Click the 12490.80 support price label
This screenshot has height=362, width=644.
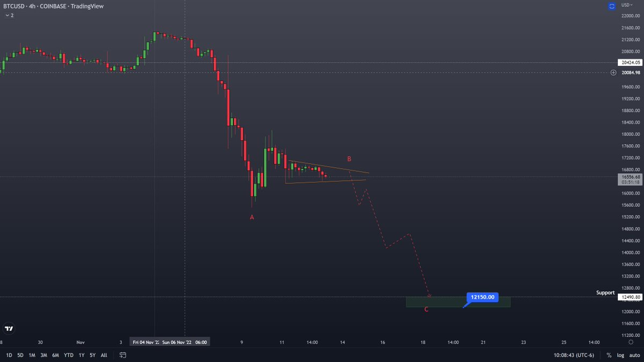pos(629,297)
